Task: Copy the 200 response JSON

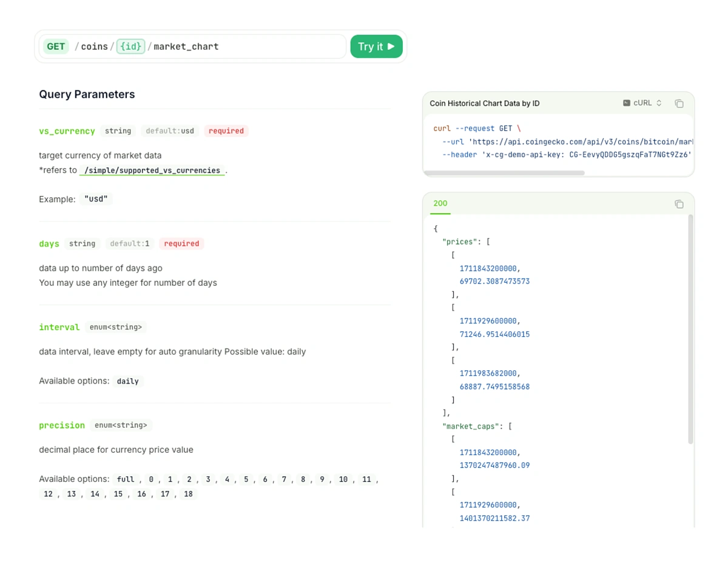Action: (x=679, y=204)
